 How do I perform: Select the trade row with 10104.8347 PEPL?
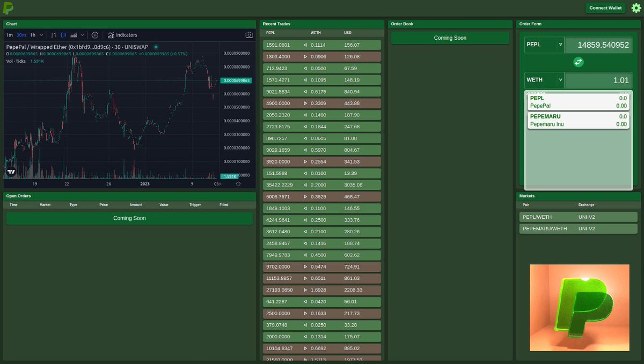coord(322,348)
